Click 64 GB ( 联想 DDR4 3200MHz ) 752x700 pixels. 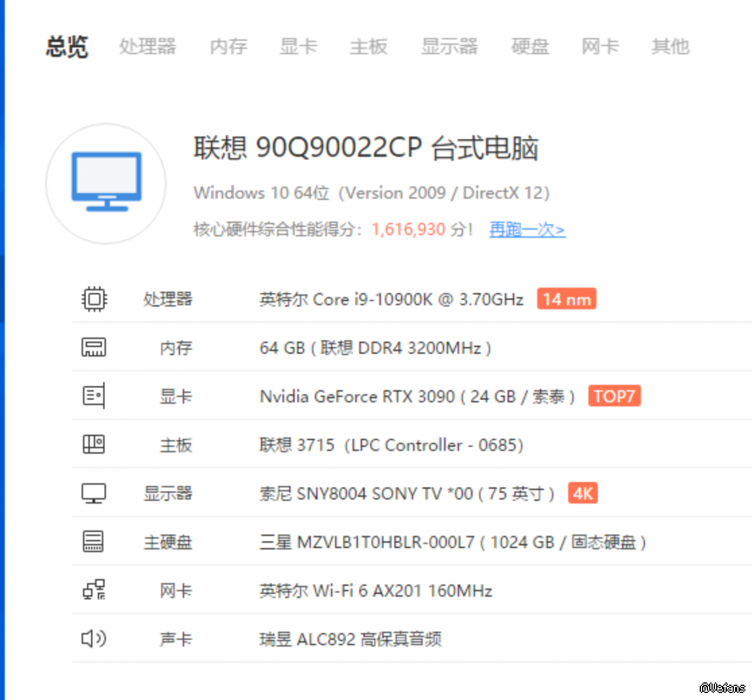[x=376, y=348]
